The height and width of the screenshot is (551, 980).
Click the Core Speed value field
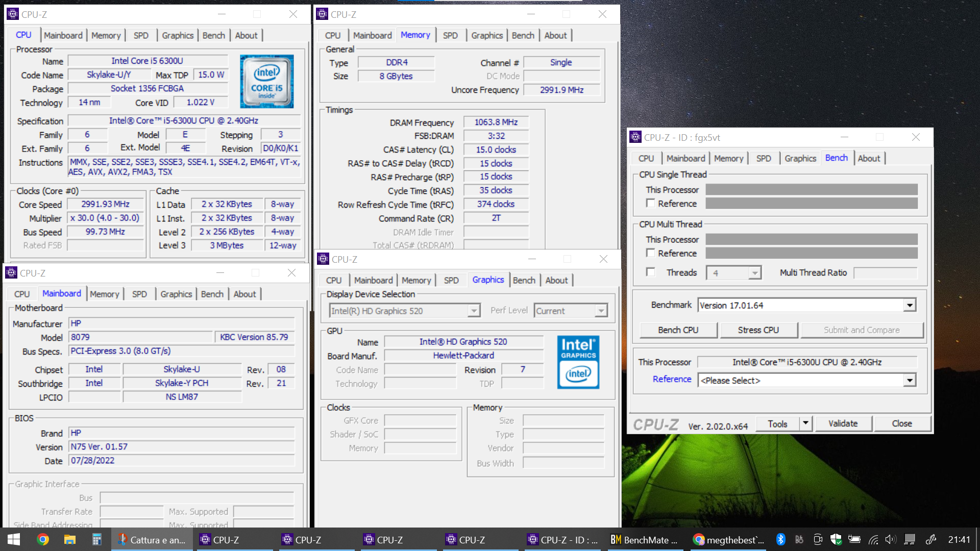[106, 204]
